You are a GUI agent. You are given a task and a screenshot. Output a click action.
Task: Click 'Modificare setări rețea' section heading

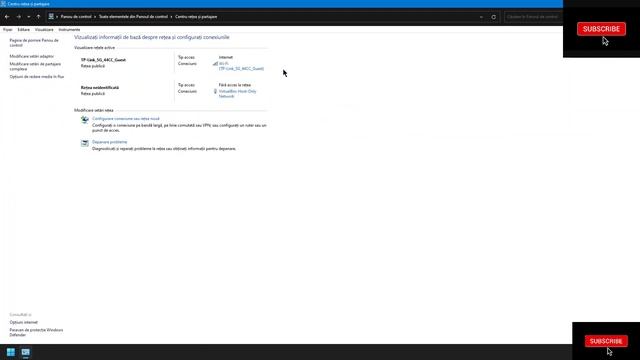coord(93,110)
